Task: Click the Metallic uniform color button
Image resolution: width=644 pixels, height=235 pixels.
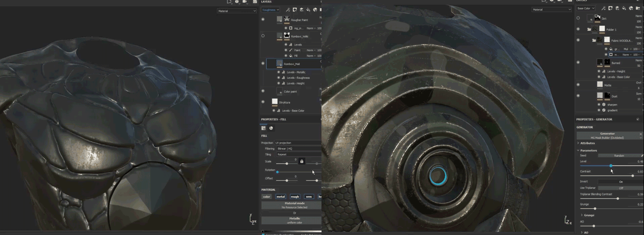Action: pos(291,220)
